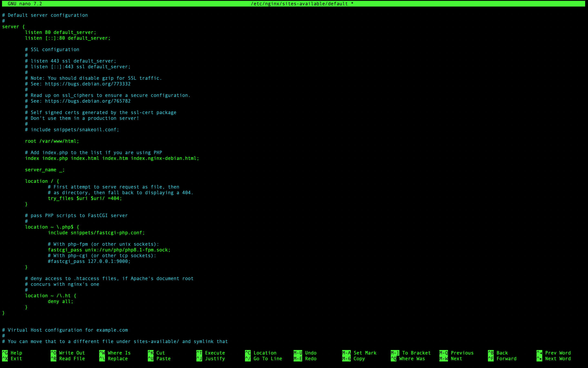Click the M-] To Bracket shortcut
The height and width of the screenshot is (368, 588).
(411, 353)
